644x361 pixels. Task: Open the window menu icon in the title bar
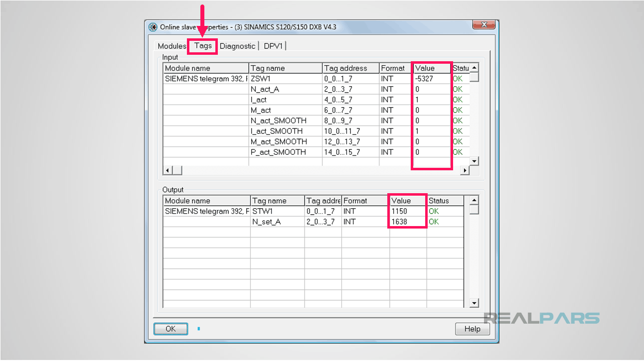(x=153, y=27)
